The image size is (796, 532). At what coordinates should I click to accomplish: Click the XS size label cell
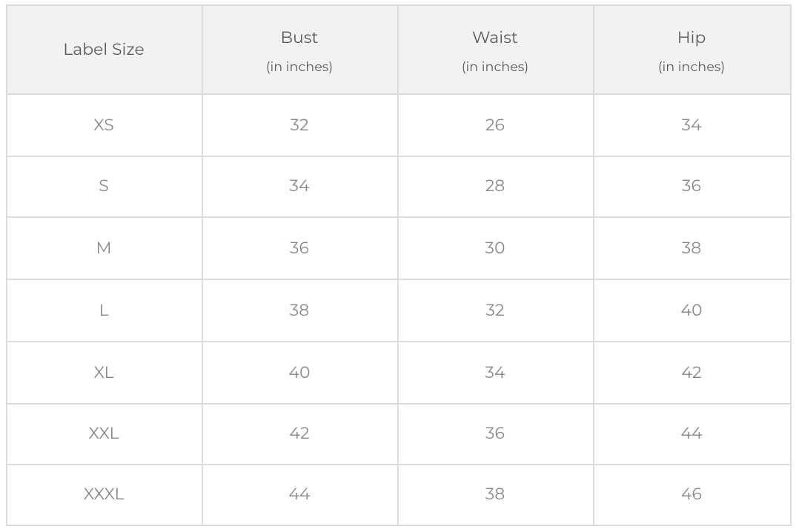pos(104,125)
